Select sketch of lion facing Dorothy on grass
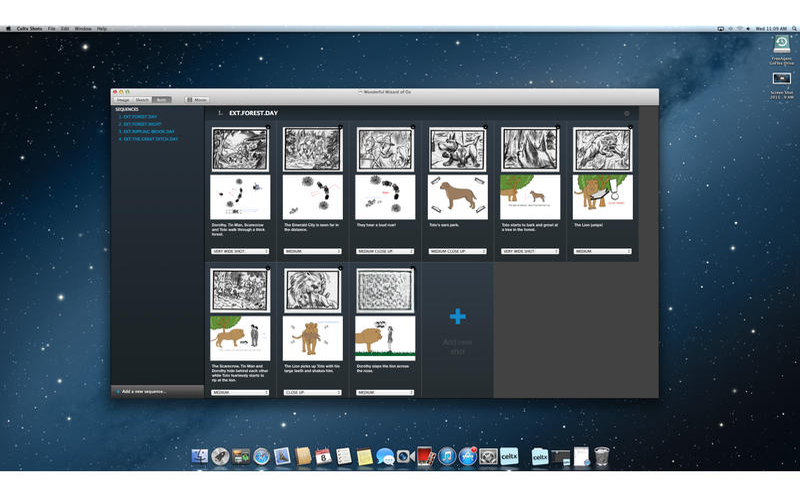This screenshot has width=800, height=500. point(385,338)
